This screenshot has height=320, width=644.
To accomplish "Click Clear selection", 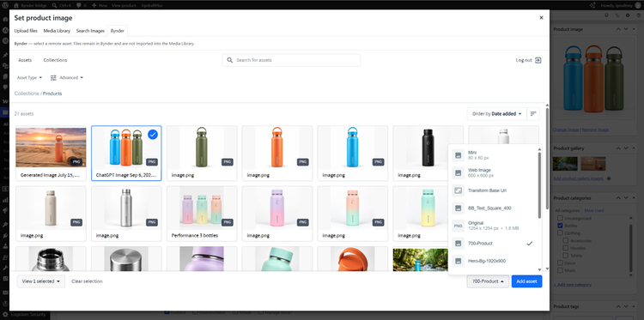I will [87, 281].
